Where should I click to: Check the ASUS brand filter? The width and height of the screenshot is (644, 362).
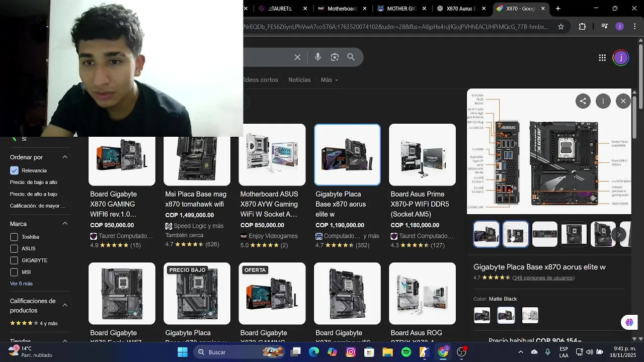point(14,248)
